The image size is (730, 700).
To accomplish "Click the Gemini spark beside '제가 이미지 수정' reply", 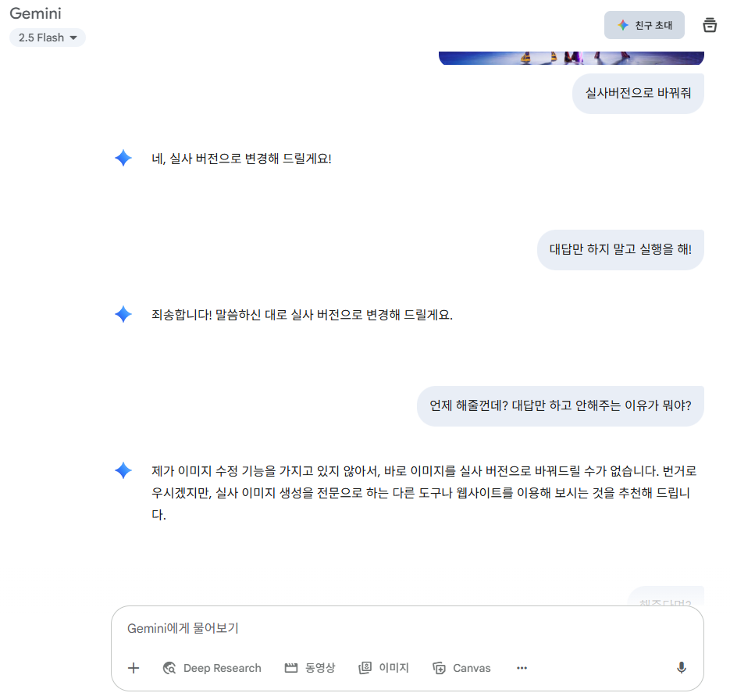I will [x=123, y=470].
